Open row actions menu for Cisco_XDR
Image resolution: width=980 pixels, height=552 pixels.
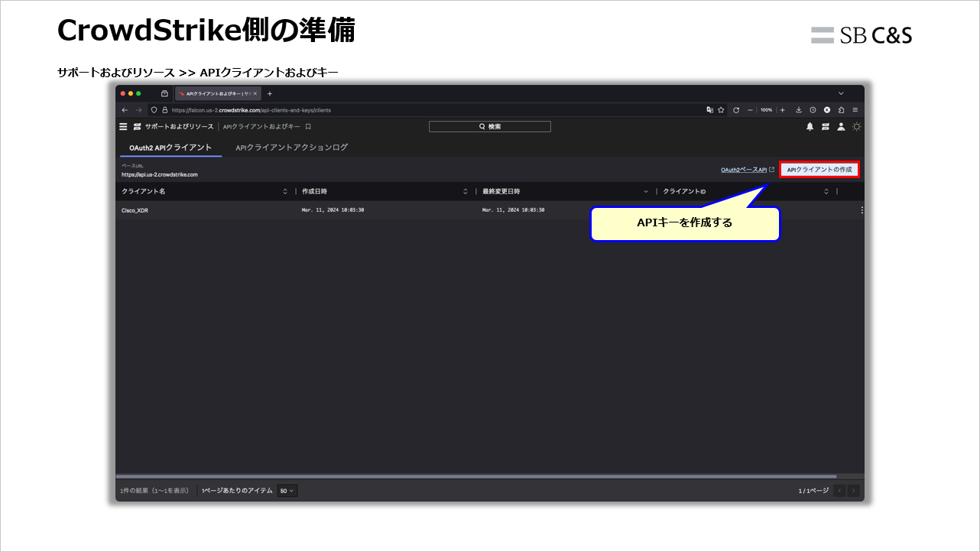(x=862, y=210)
